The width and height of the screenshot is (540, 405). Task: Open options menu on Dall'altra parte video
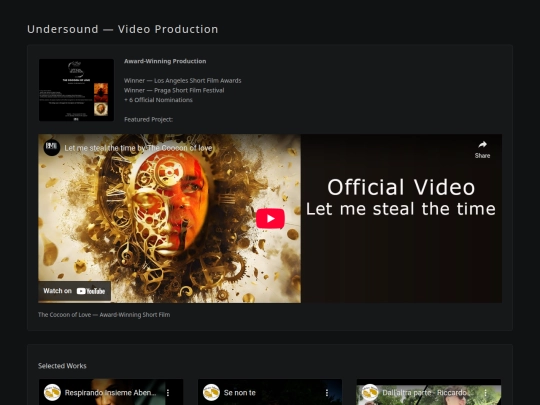(485, 393)
